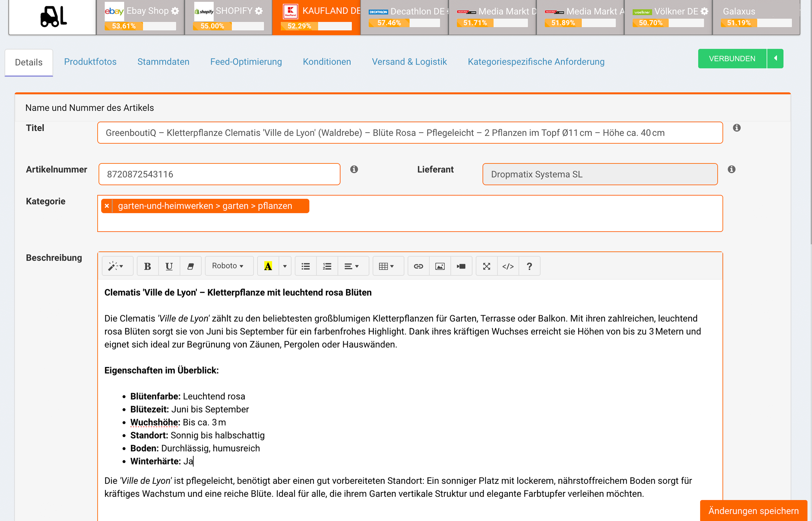Select the Media Markt A channel tab
The width and height of the screenshot is (812, 521).
pyautogui.click(x=580, y=17)
